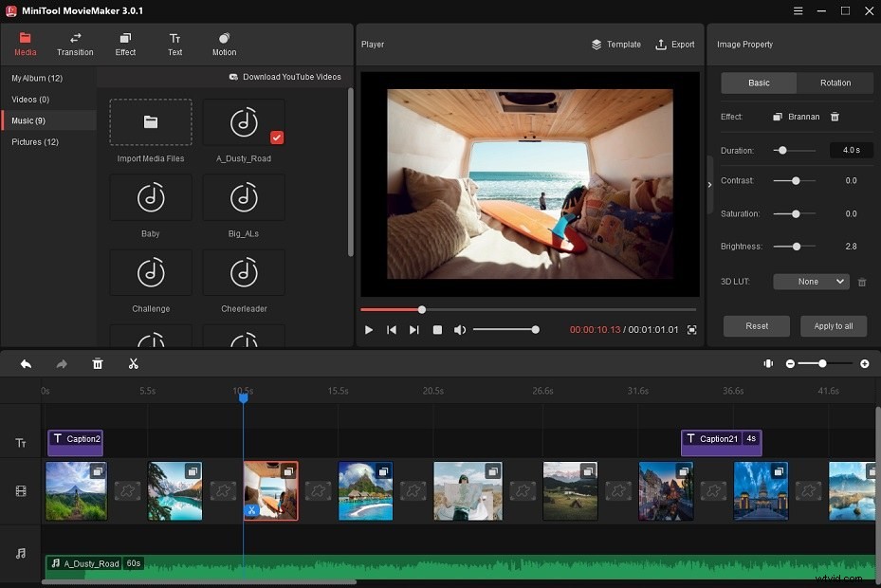881x588 pixels.
Task: Collapse the Image Property panel with the chevron
Action: pyautogui.click(x=709, y=186)
